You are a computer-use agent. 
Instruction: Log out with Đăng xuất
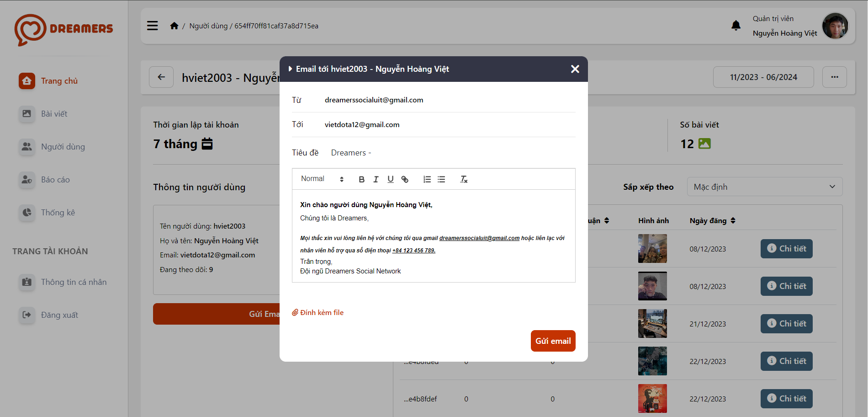pyautogui.click(x=59, y=315)
